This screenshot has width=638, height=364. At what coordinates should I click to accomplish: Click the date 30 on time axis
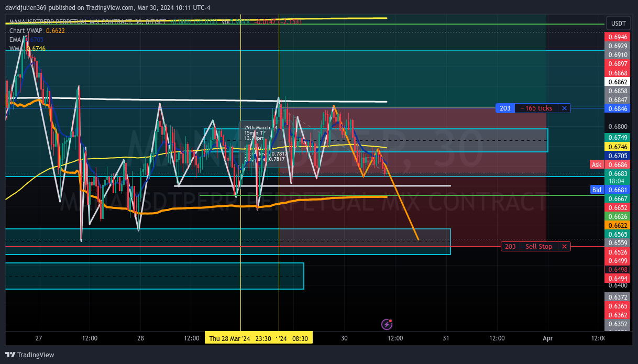344,338
